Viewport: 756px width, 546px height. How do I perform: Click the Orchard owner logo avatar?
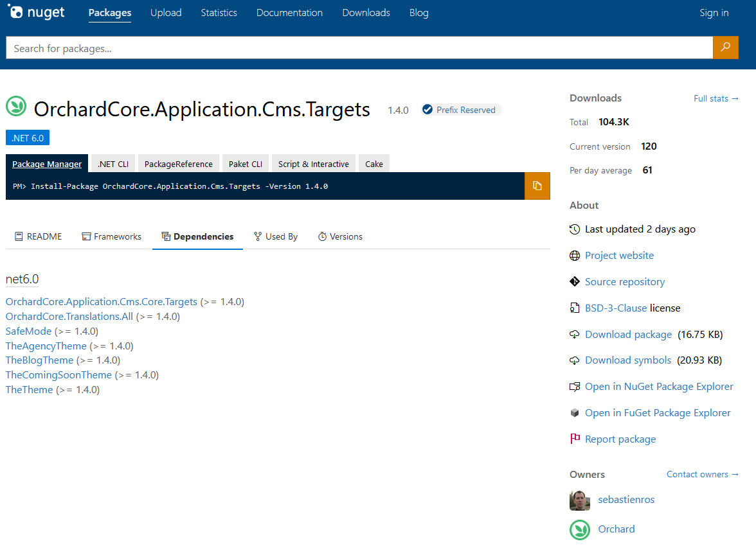pyautogui.click(x=580, y=529)
